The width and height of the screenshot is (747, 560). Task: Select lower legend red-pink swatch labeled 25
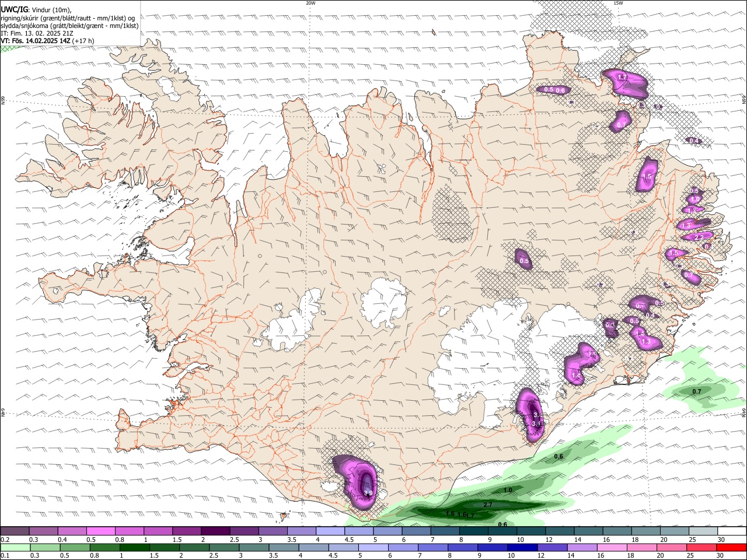pos(701,547)
